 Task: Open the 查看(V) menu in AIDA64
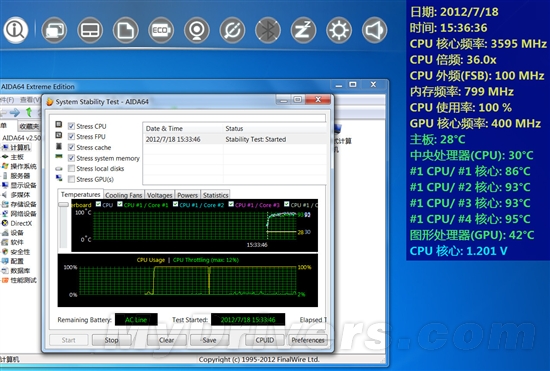30,100
